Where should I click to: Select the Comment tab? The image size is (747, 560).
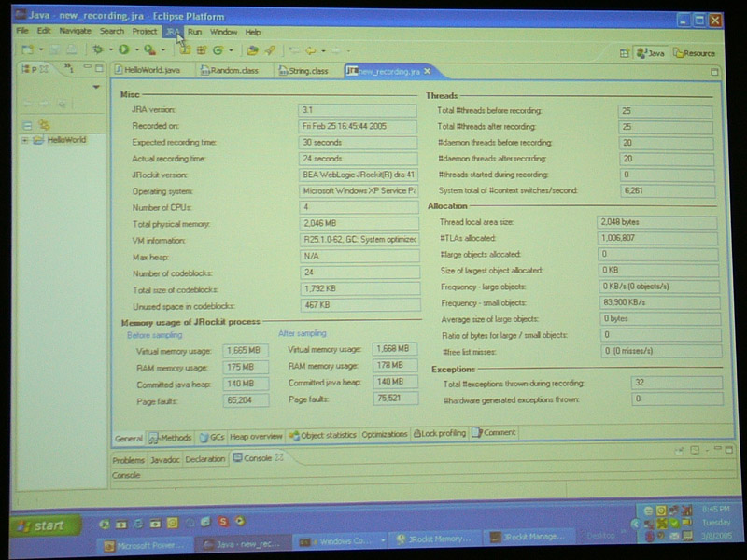(494, 432)
